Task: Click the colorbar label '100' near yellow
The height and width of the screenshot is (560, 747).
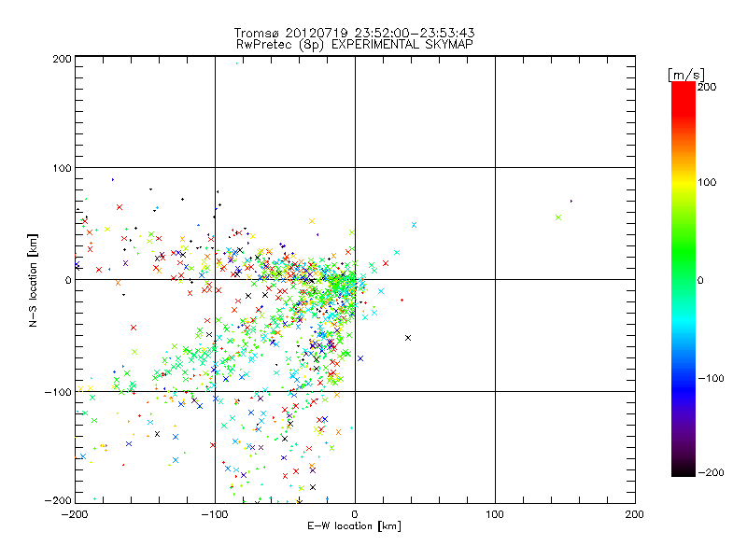Action: [707, 182]
